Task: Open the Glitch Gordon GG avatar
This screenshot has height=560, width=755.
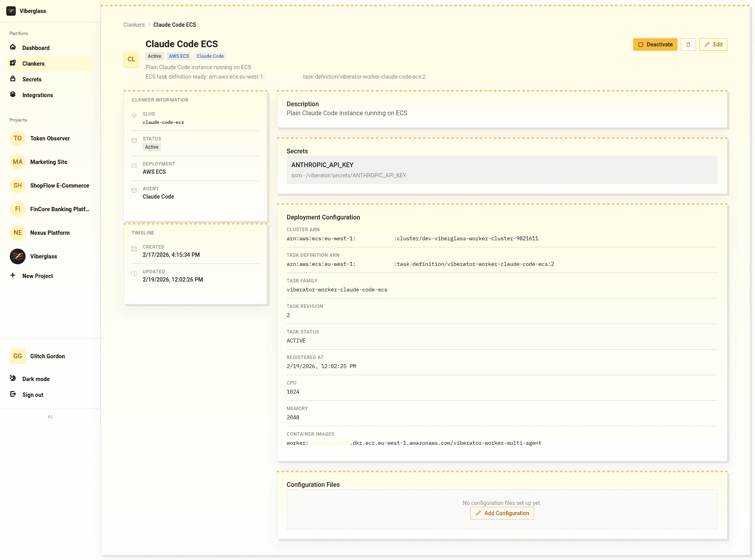Action: point(17,356)
